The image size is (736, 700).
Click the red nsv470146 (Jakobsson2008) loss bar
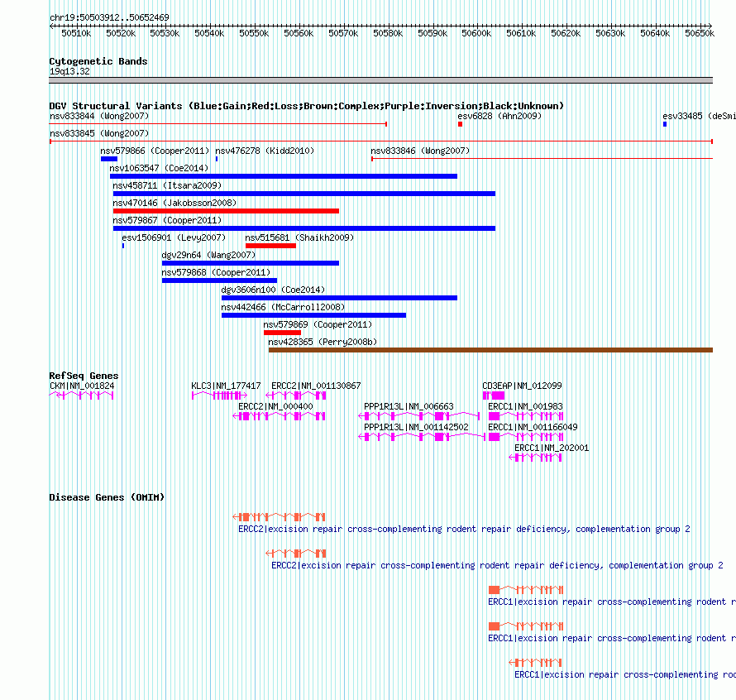pyautogui.click(x=226, y=211)
